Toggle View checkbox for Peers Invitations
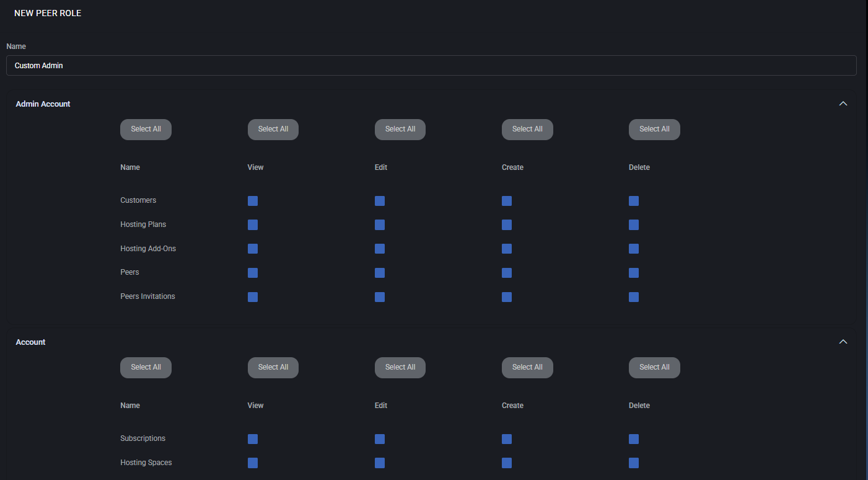The width and height of the screenshot is (868, 480). 253,297
